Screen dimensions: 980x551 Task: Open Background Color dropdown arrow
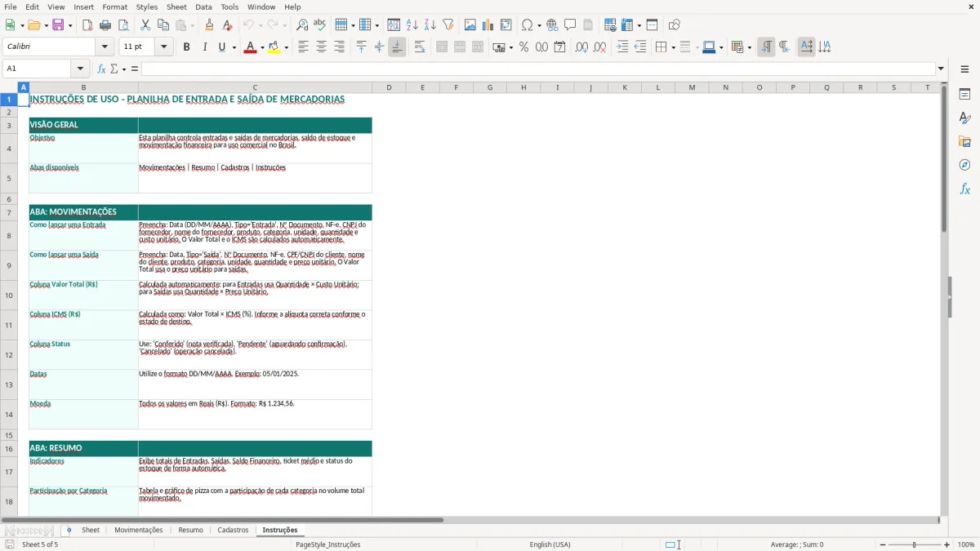point(286,47)
